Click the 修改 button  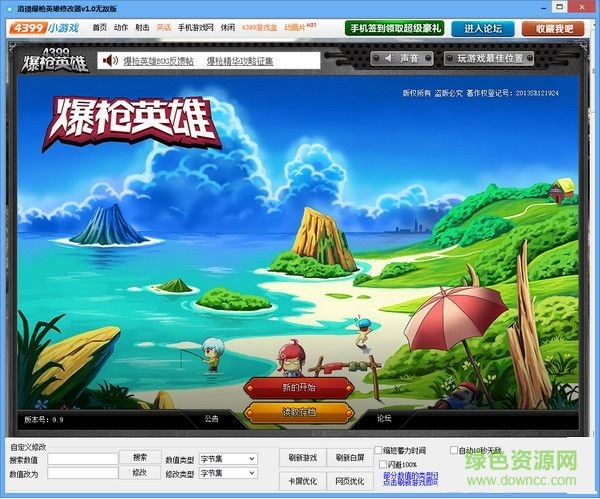(x=140, y=473)
